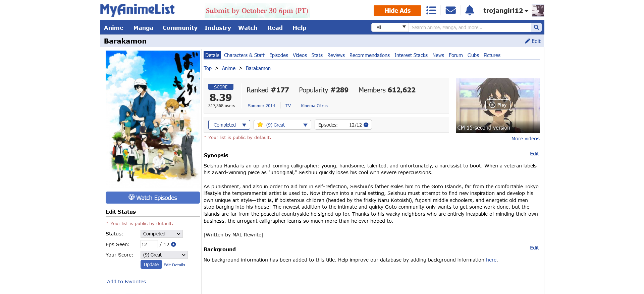The height and width of the screenshot is (294, 644).
Task: Switch to the Interest Stacks tab
Action: (x=411, y=55)
